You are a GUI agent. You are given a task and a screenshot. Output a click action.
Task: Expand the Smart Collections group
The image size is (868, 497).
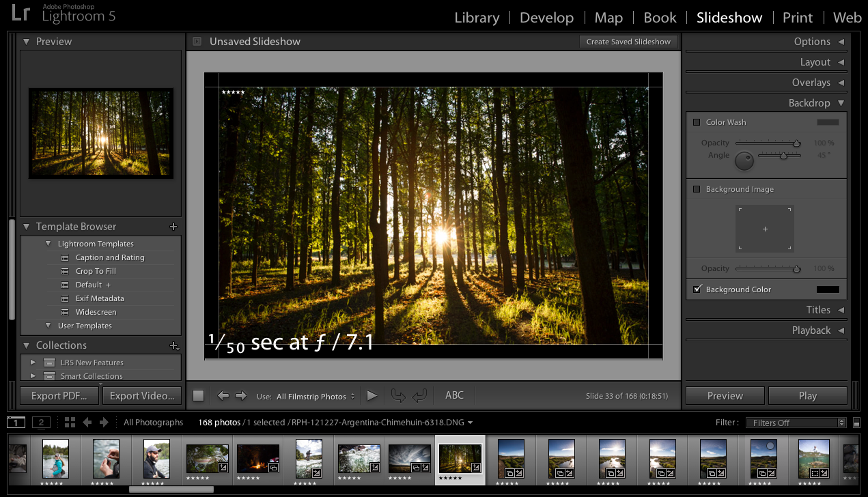click(32, 375)
